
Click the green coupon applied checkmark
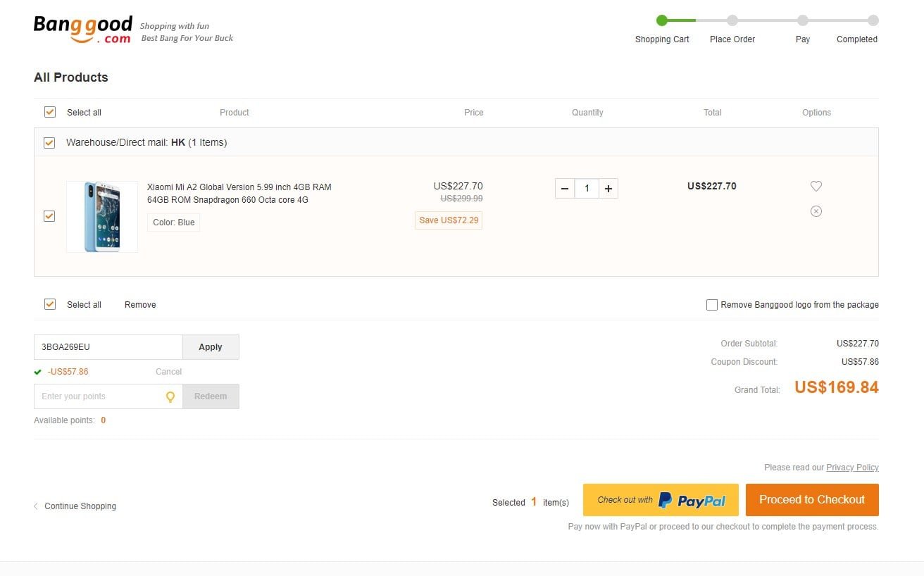pos(37,372)
